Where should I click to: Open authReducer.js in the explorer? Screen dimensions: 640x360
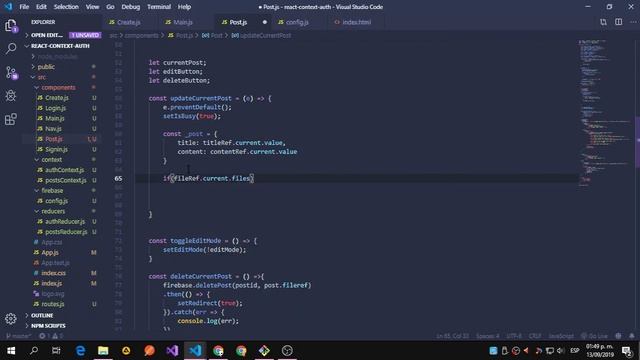[65, 221]
